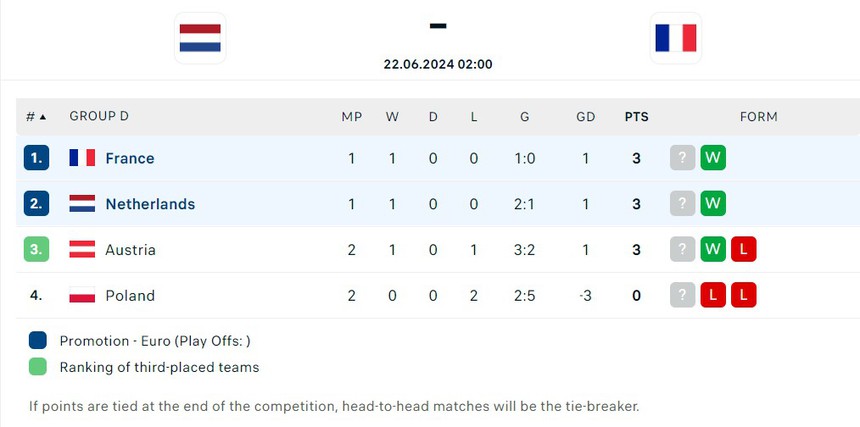This screenshot has width=860, height=427.
Task: Click Poland's gray question mark form badge
Action: [682, 295]
